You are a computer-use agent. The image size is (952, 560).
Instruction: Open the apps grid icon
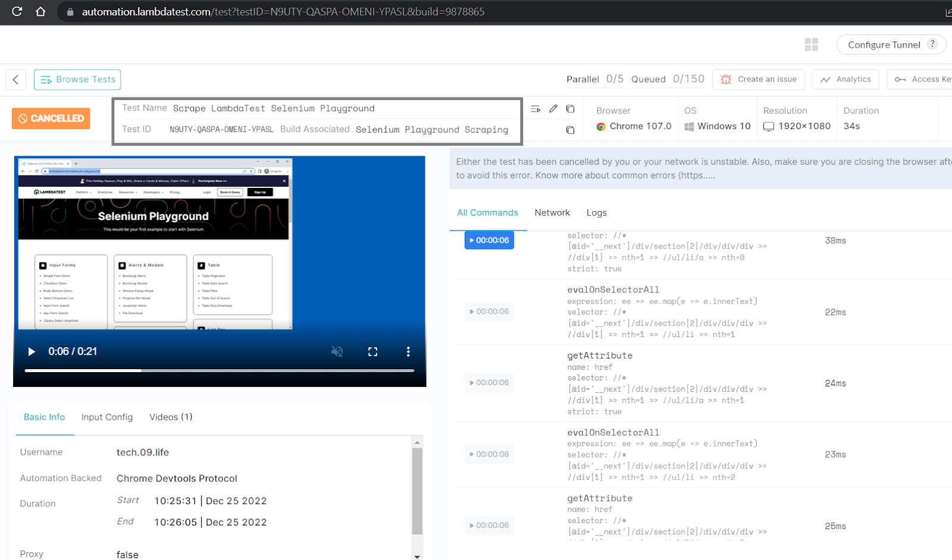(811, 45)
